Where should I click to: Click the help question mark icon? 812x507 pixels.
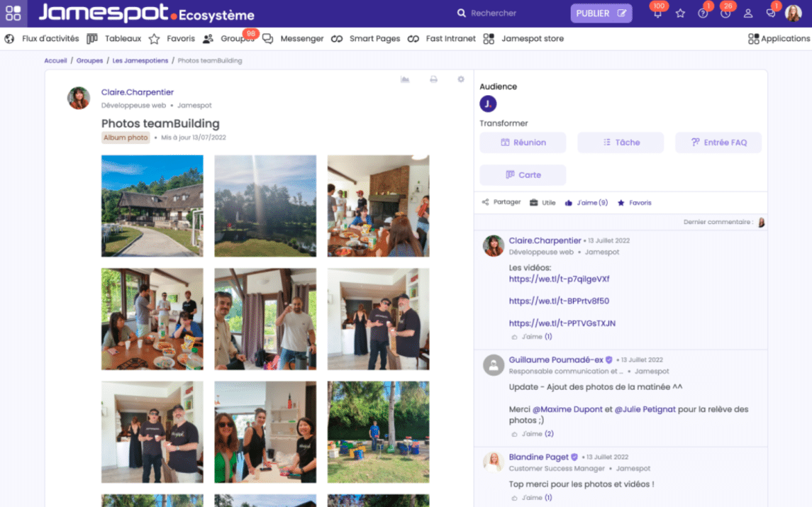703,13
